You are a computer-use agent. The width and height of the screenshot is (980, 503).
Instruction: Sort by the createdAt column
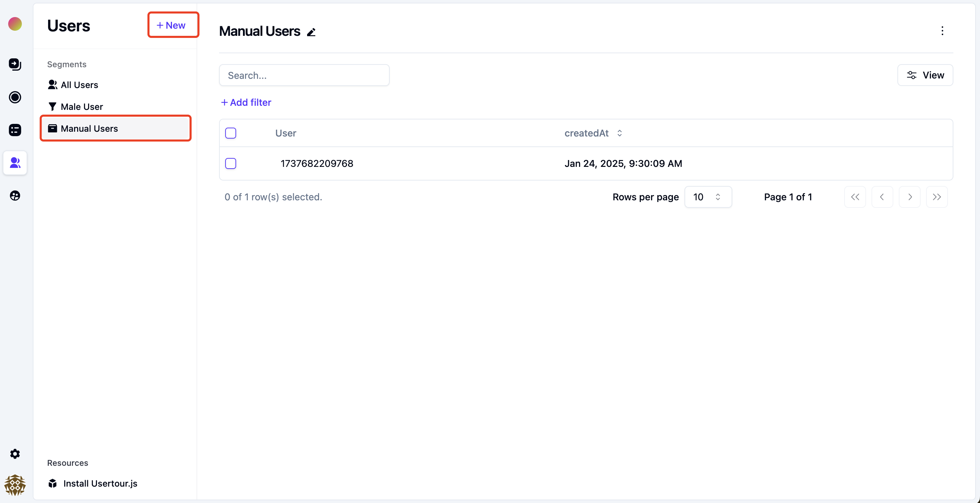(x=593, y=133)
